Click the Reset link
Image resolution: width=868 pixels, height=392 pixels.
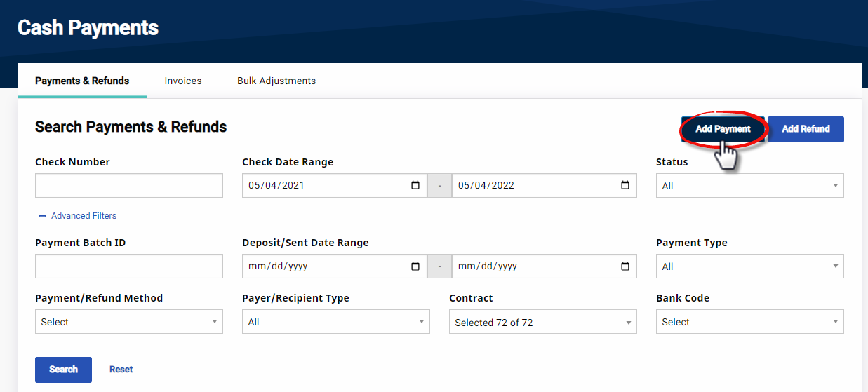pos(121,370)
